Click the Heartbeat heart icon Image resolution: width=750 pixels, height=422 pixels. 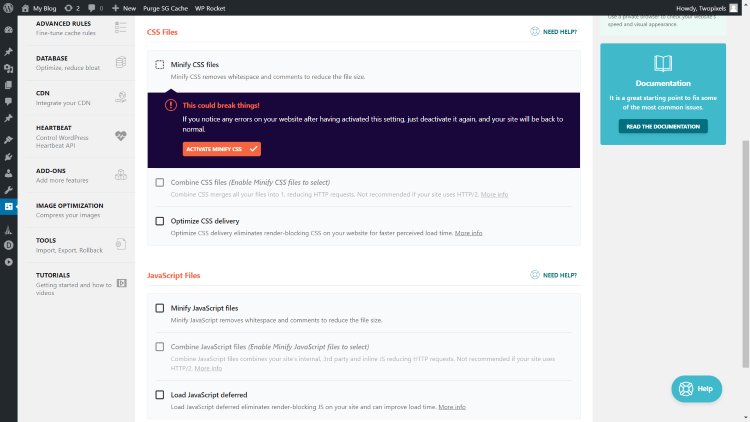point(121,136)
